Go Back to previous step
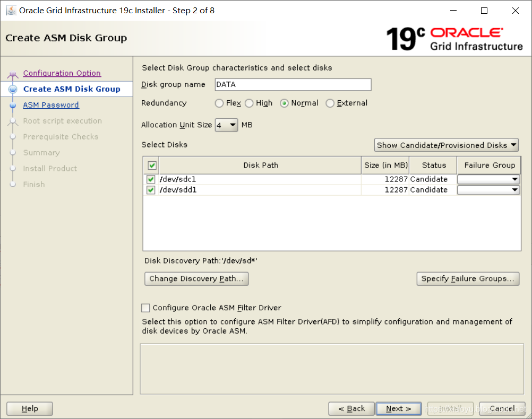The height and width of the screenshot is (419, 532). coord(351,408)
